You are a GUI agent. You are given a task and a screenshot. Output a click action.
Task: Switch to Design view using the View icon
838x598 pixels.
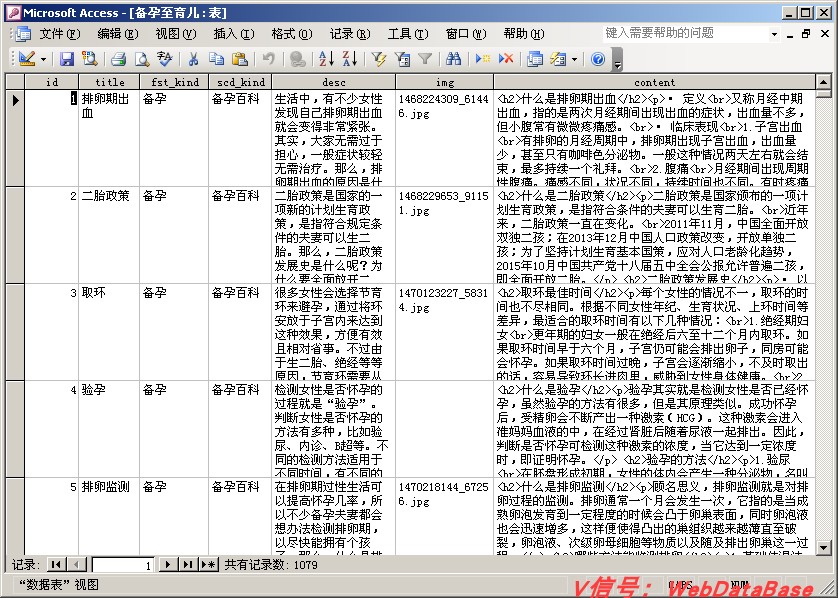click(x=27, y=59)
